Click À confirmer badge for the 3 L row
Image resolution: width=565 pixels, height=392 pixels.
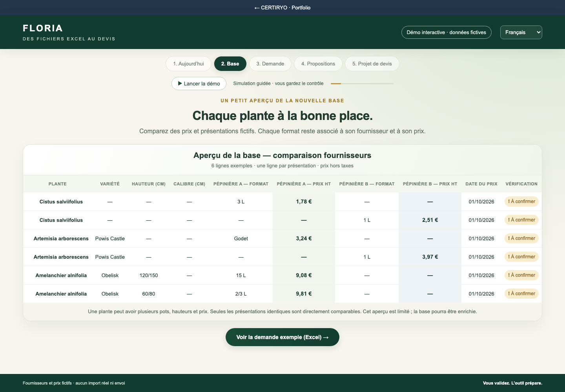[521, 201]
